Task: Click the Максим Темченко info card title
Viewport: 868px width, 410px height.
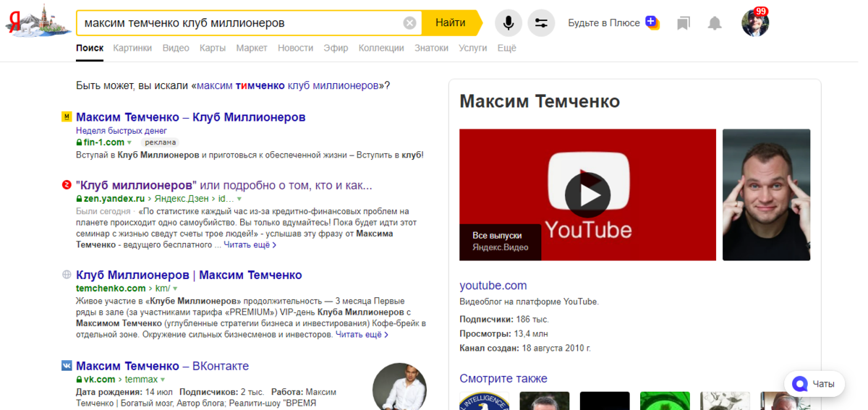Action: pyautogui.click(x=540, y=101)
